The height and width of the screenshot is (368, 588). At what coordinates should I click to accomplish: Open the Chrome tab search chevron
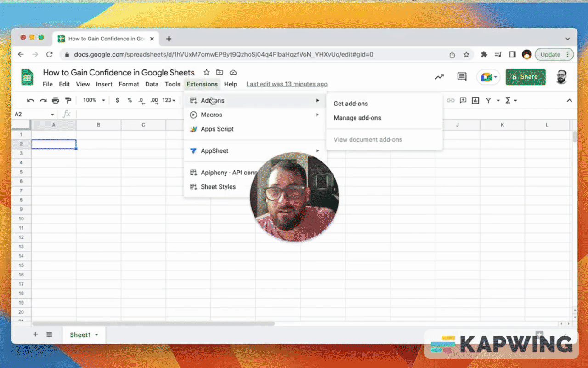click(x=568, y=39)
